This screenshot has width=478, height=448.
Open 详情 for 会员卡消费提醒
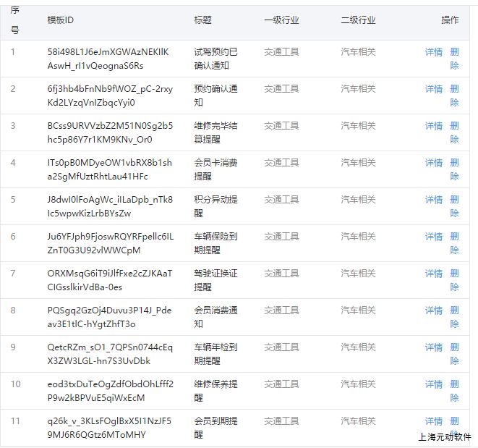tap(433, 163)
